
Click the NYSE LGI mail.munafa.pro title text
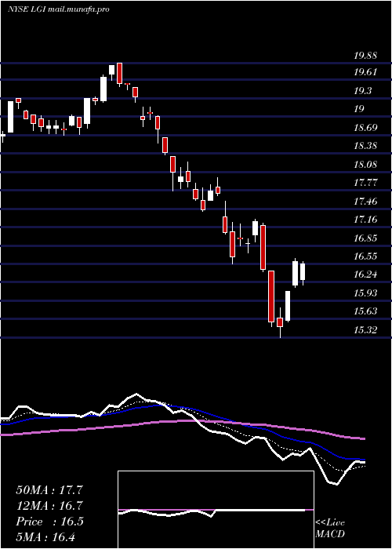click(x=59, y=9)
